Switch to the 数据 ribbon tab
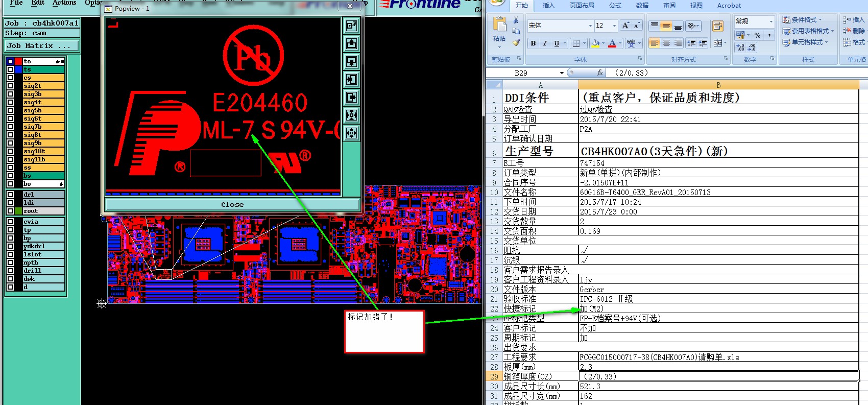The image size is (868, 405). 642,6
